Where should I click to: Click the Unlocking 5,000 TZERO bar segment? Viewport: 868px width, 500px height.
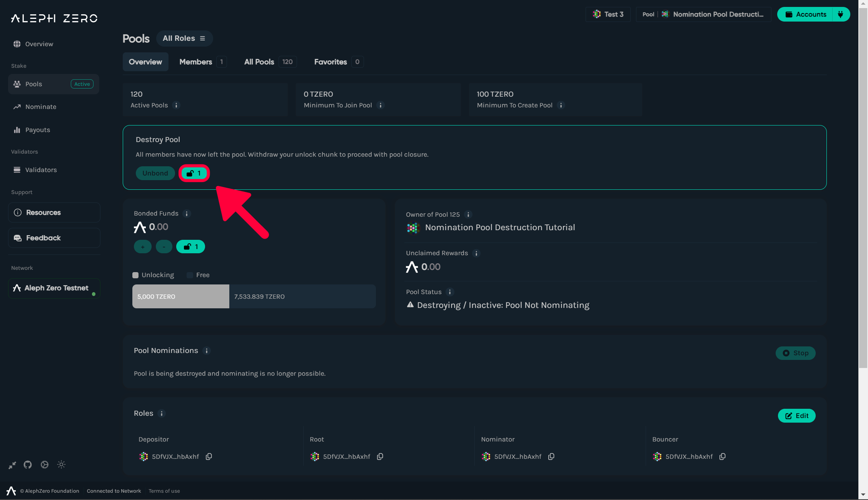pos(180,296)
